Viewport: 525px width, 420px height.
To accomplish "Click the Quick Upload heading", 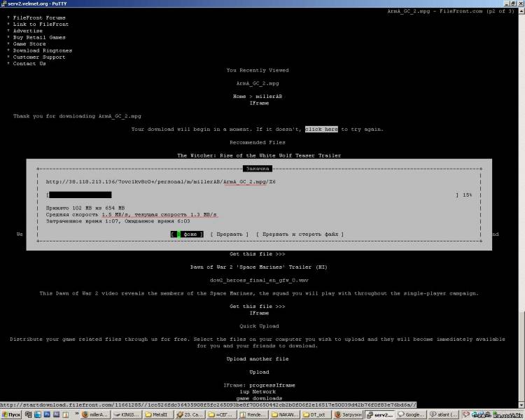I will tap(259, 326).
